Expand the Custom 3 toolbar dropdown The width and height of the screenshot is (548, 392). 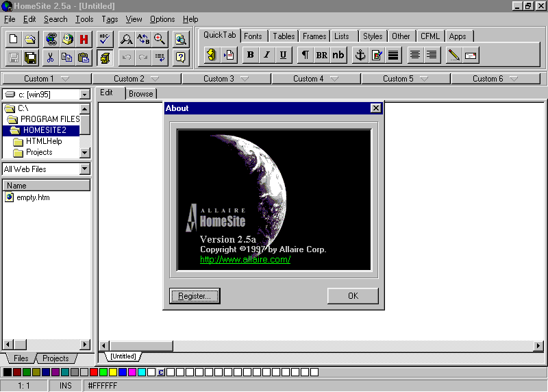point(226,79)
